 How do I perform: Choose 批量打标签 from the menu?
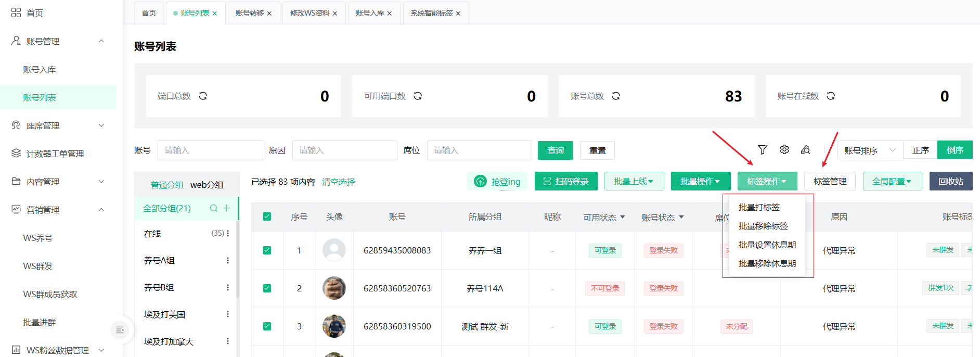767,207
